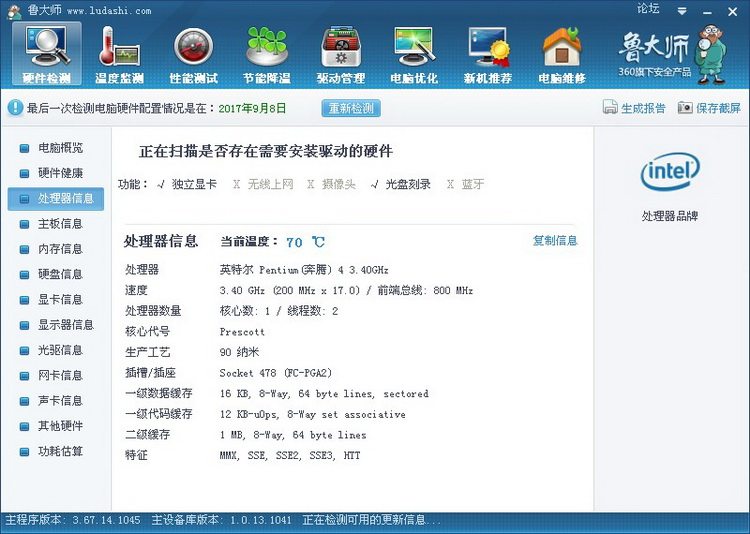Open the 节能降温 energy saving tool
The image size is (750, 534).
point(267,54)
